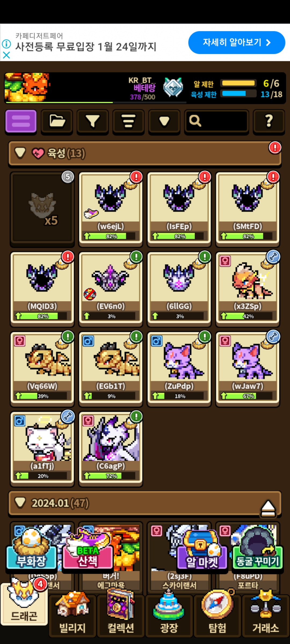Open the 부화장 hatchery nest icon

pos(31,548)
